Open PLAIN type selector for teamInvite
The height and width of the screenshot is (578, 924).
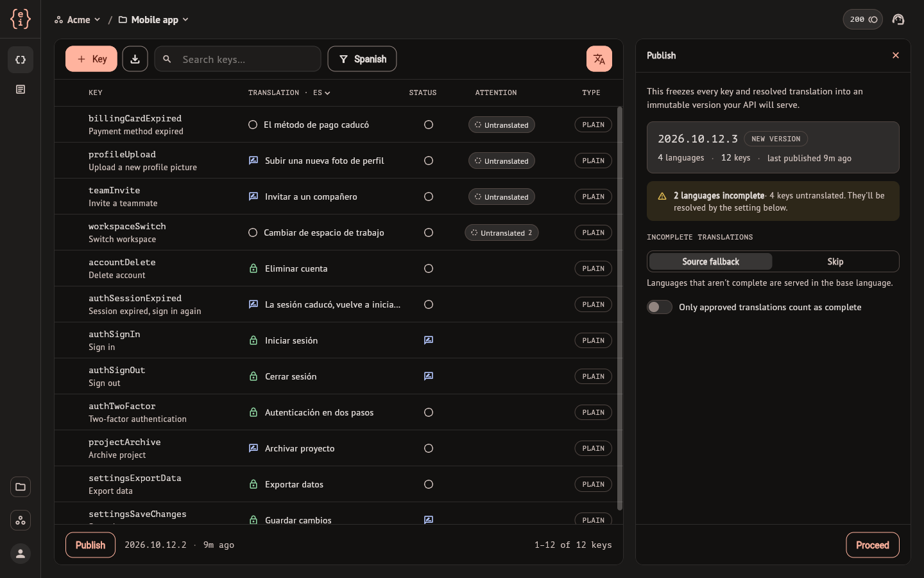tap(593, 197)
